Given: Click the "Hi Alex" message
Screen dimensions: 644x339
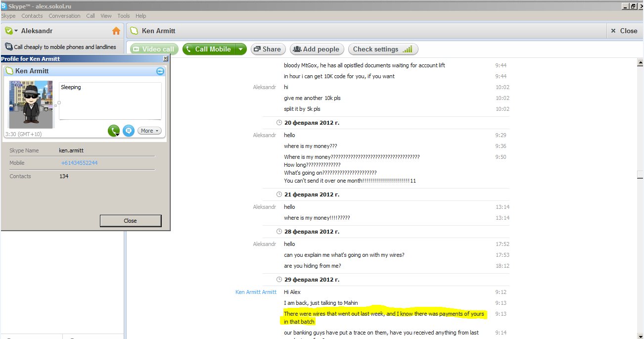Looking at the screenshot, I should 292,292.
